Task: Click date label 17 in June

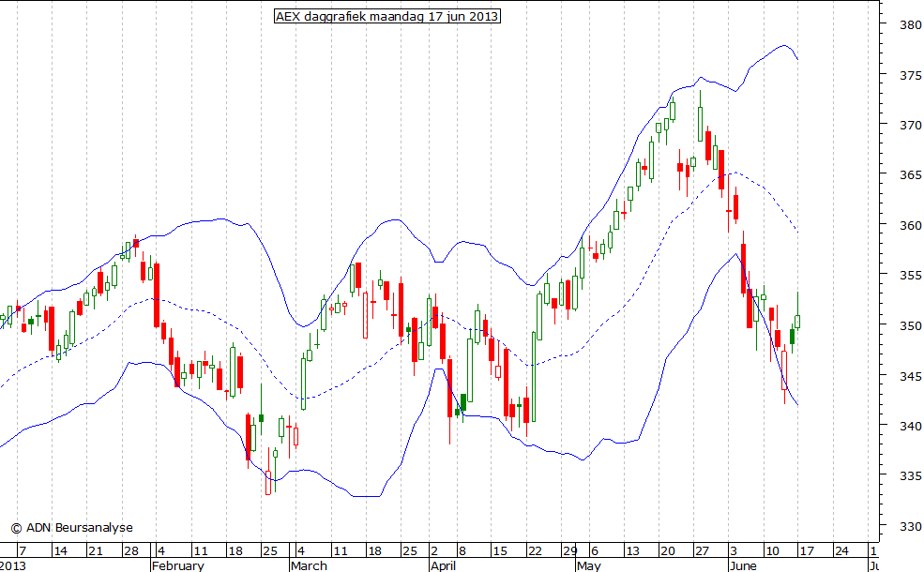Action: click(x=807, y=551)
